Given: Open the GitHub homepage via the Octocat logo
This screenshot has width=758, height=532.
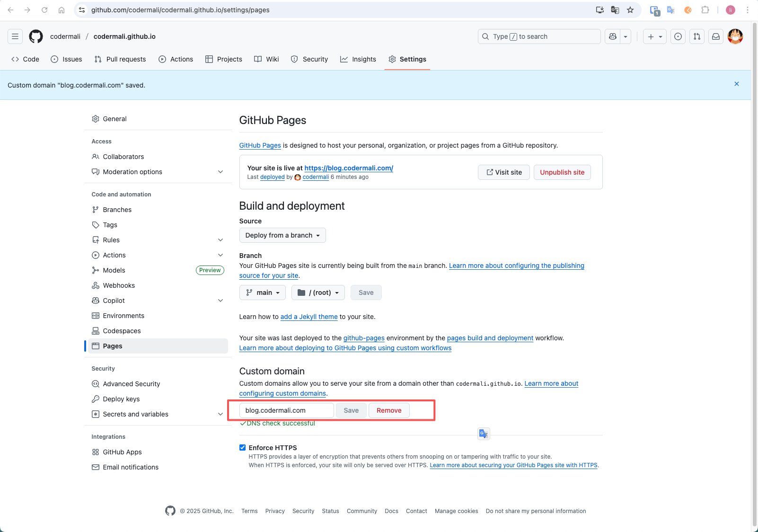Looking at the screenshot, I should tap(36, 36).
